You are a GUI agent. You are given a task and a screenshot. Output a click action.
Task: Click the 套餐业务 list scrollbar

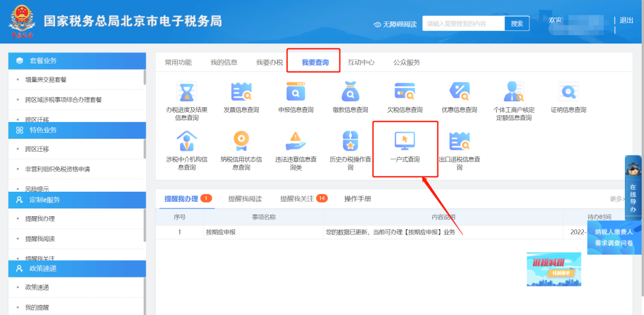144,77
